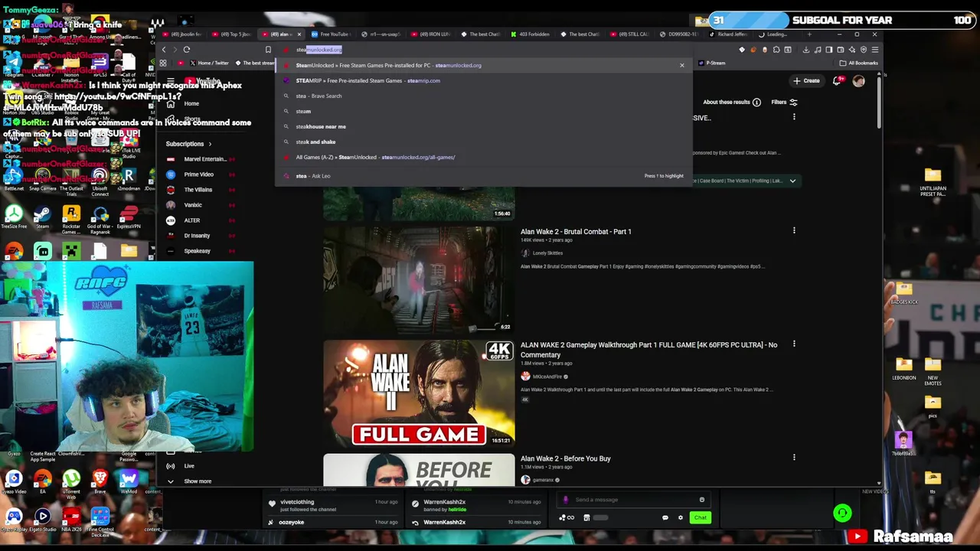980x551 pixels.
Task: Expand the video chapters chevron
Action: pos(792,181)
